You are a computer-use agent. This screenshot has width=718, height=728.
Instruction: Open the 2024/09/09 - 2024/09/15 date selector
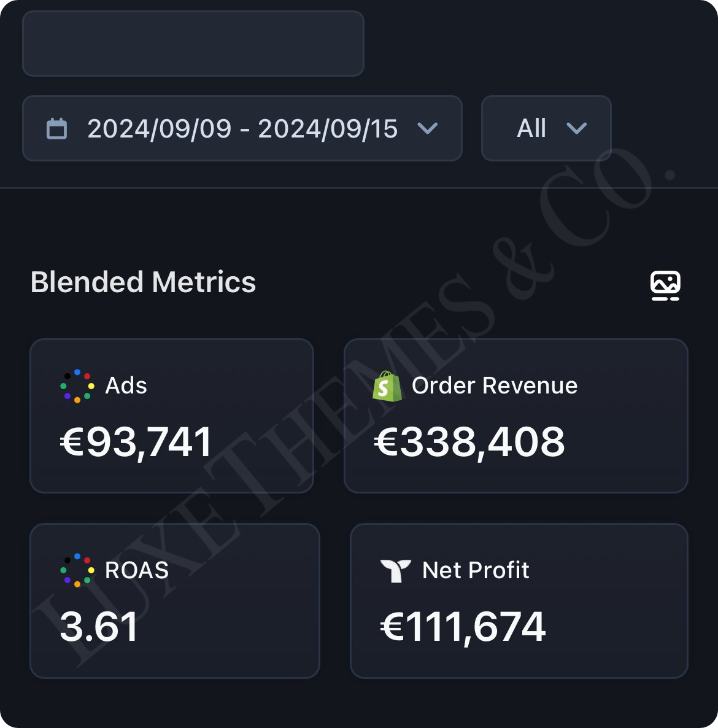click(242, 128)
